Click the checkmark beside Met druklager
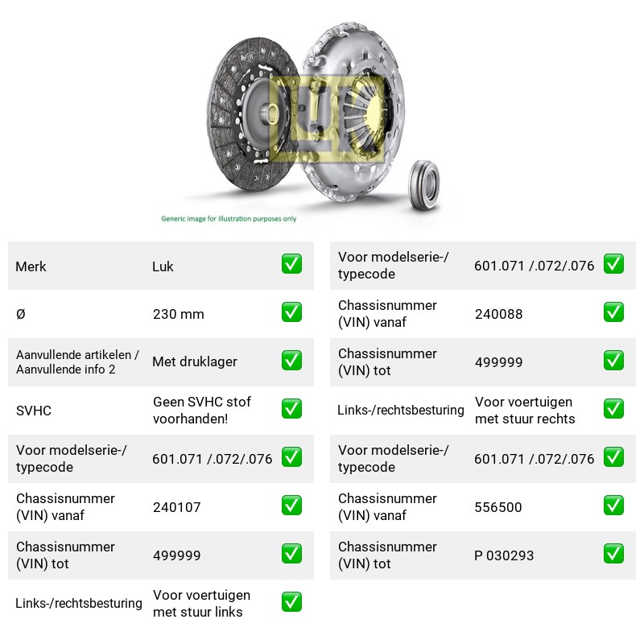The height and width of the screenshot is (644, 644). coord(291,360)
